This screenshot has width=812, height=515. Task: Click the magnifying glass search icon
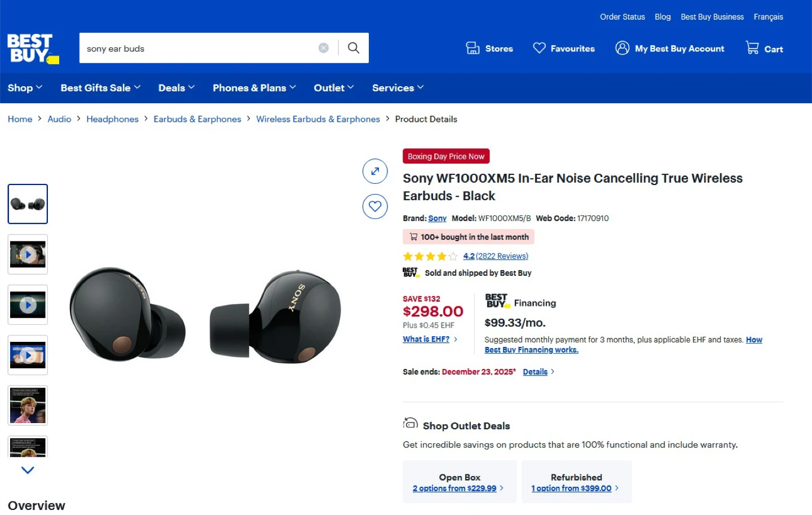[x=354, y=48]
